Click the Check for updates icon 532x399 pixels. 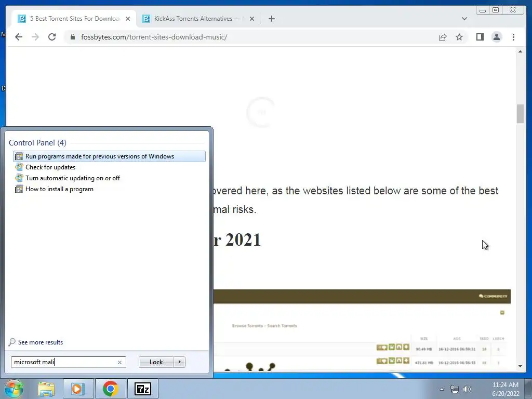click(19, 167)
